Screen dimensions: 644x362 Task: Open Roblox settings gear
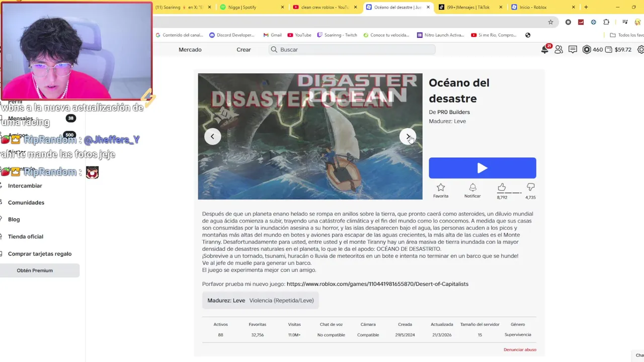(x=640, y=49)
